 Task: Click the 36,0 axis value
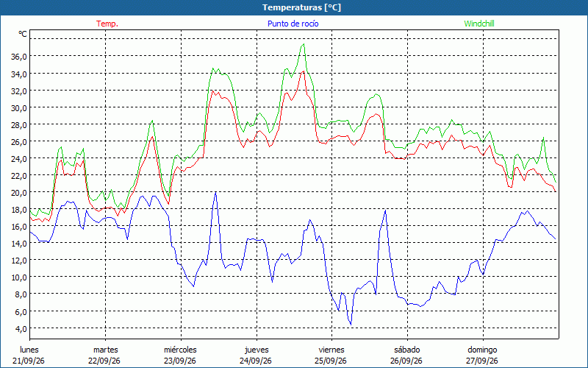pyautogui.click(x=19, y=57)
